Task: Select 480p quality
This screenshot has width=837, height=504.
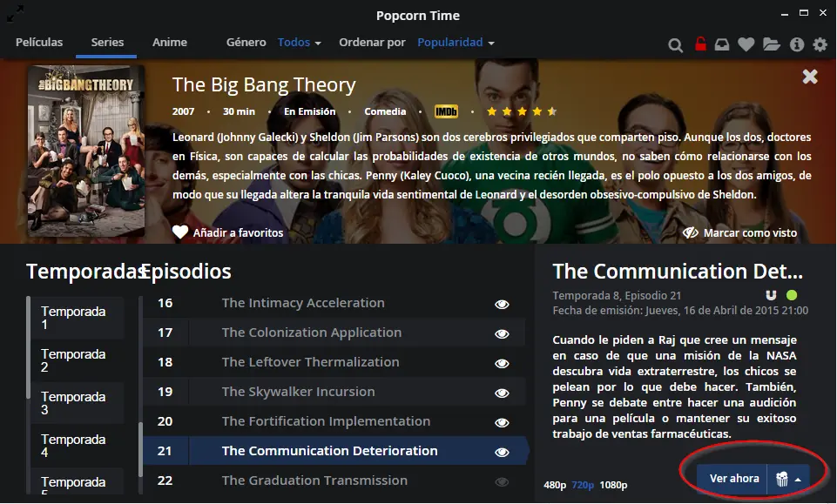Action: click(x=555, y=485)
